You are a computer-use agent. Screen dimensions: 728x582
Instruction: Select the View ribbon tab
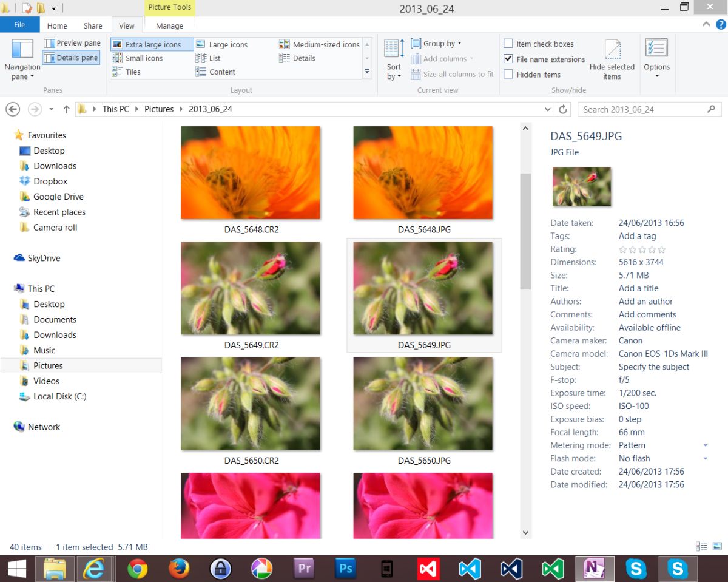pyautogui.click(x=127, y=25)
